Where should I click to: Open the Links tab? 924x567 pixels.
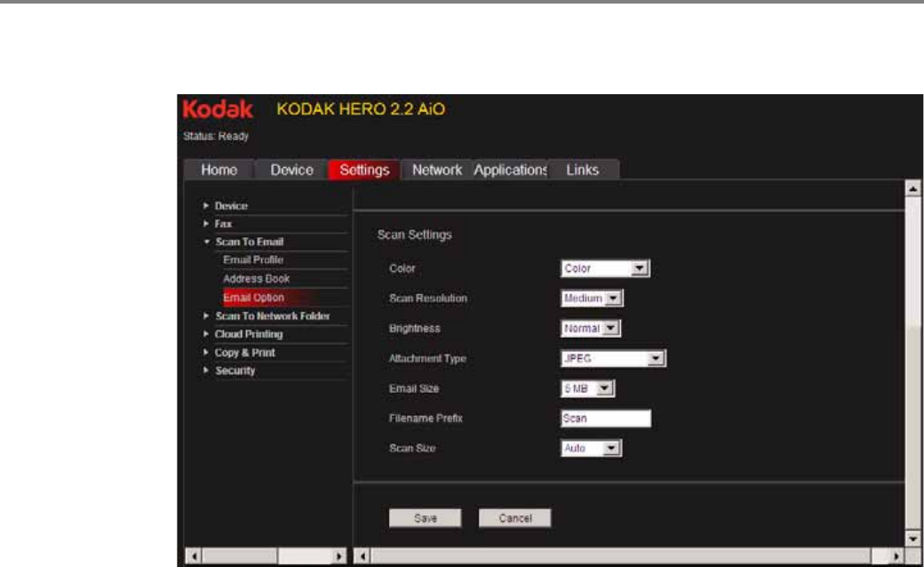tap(583, 170)
